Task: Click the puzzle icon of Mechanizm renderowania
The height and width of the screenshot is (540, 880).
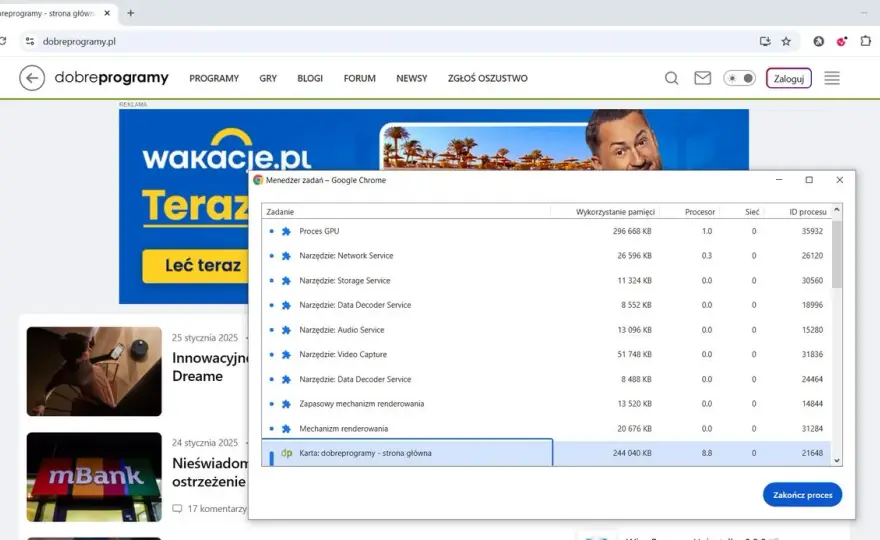Action: click(x=286, y=428)
